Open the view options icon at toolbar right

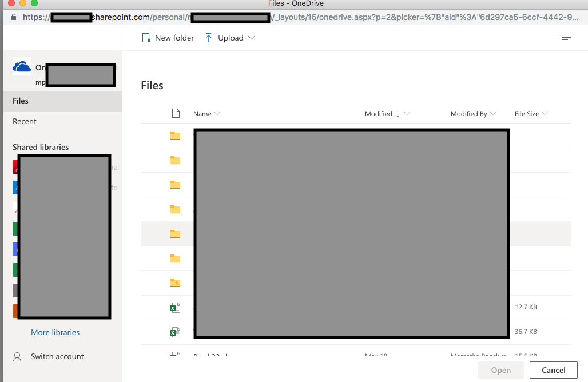click(x=566, y=38)
